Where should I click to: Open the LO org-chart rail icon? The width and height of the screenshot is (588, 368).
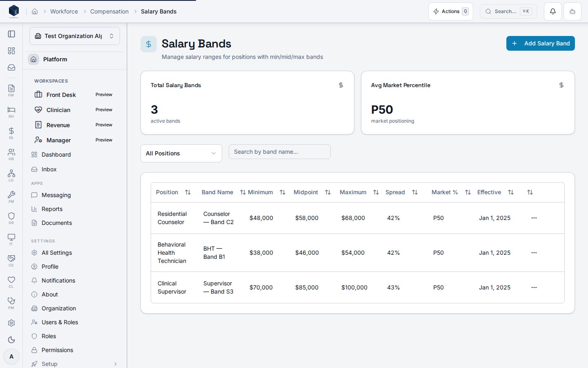(11, 175)
